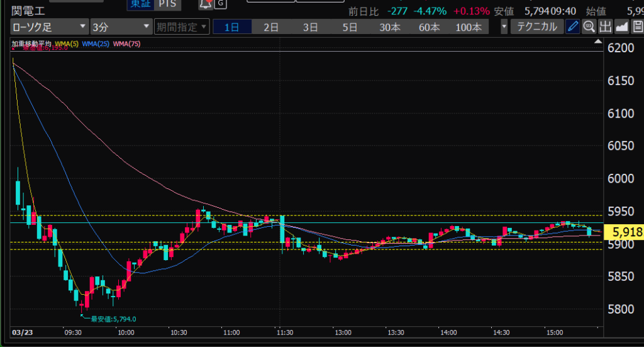This screenshot has height=347, width=644.
Task: Expand the arrow left of テクニカル
Action: click(504, 26)
